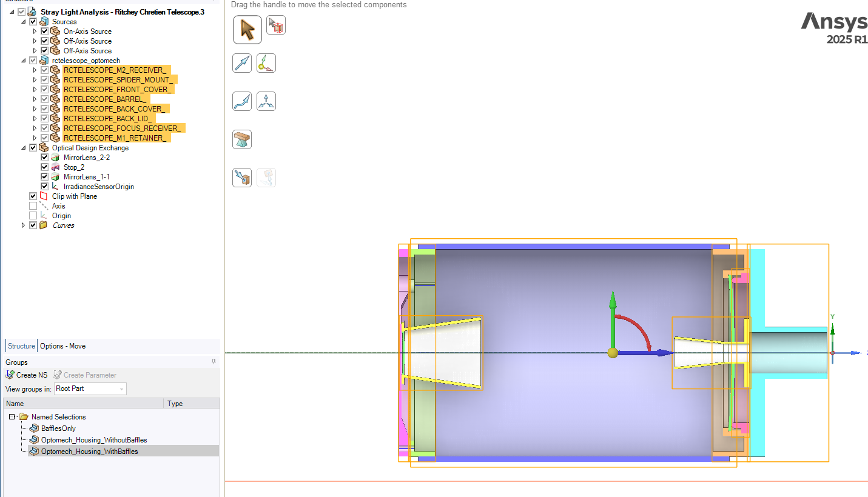The width and height of the screenshot is (868, 497).
Task: Collapse the Stray Light Analysis root node
Action: [12, 12]
